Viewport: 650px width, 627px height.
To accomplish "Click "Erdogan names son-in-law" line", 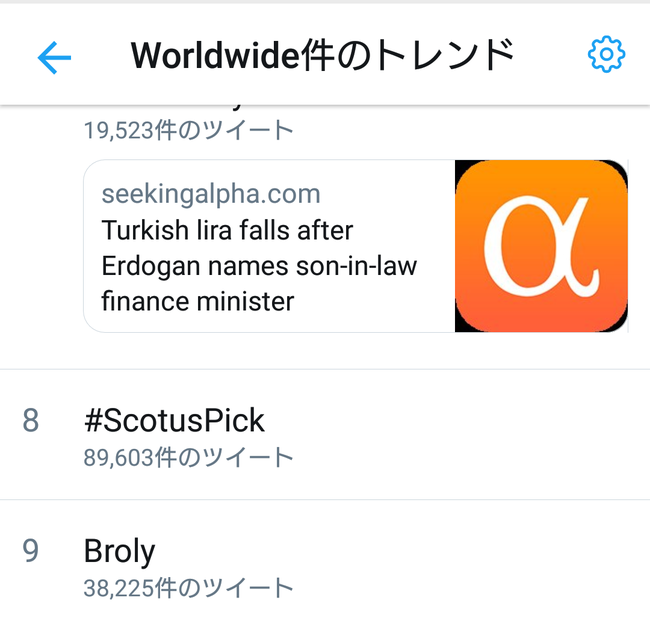I will 259,266.
